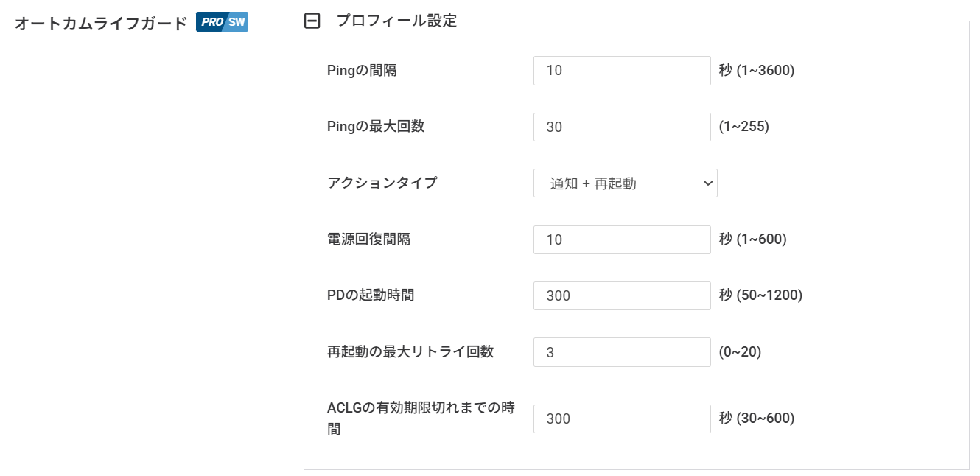Viewport: 980px width, 476px height.
Task: Click the 再起動の最大リトライ回数 label text
Action: pos(410,351)
